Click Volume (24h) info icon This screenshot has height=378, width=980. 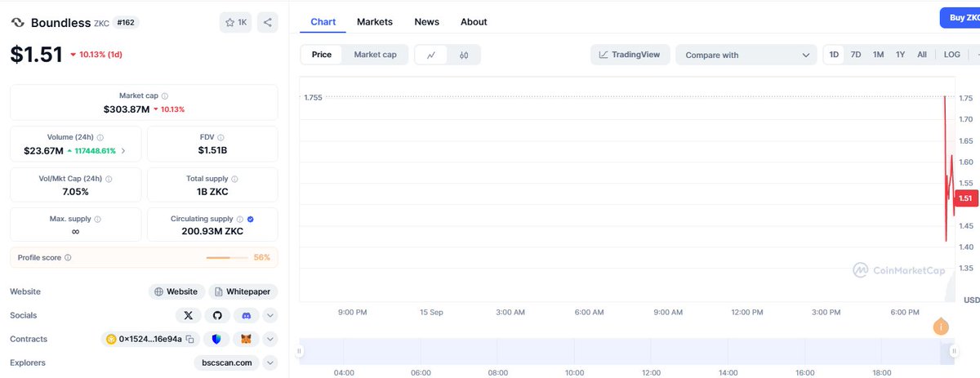click(x=100, y=138)
